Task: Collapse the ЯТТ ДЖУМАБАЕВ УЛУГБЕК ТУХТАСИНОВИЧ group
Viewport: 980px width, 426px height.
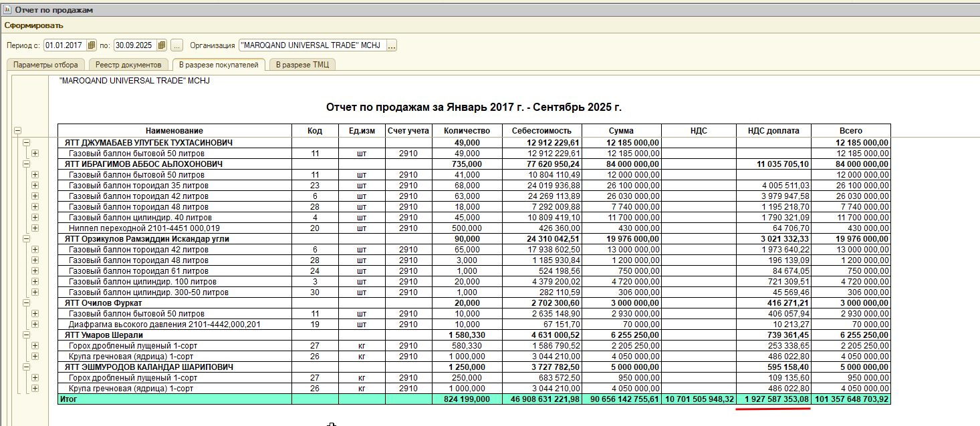Action: tap(27, 143)
